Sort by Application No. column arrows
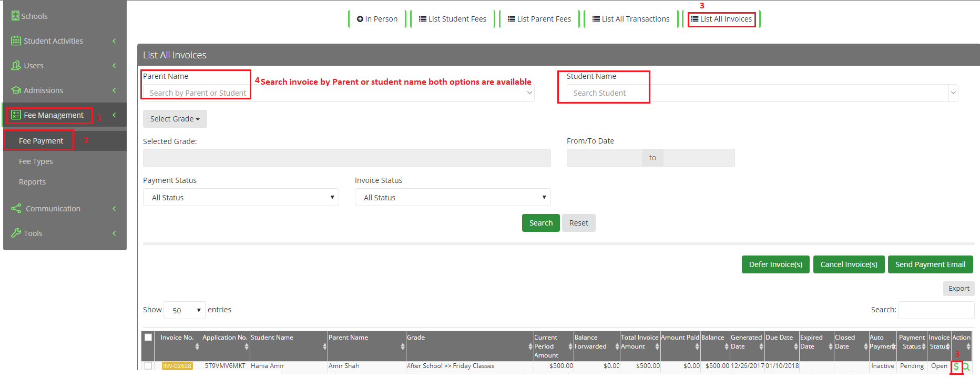The width and height of the screenshot is (980, 378). 247,346
